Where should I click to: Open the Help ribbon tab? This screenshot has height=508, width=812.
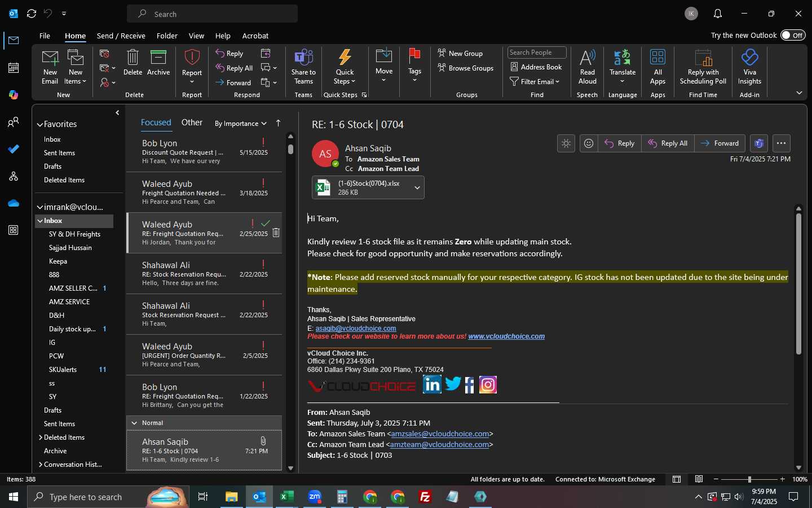(x=223, y=36)
